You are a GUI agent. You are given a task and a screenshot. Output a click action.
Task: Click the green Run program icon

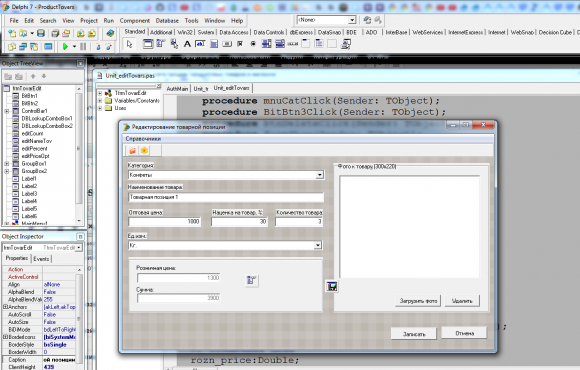[65, 47]
